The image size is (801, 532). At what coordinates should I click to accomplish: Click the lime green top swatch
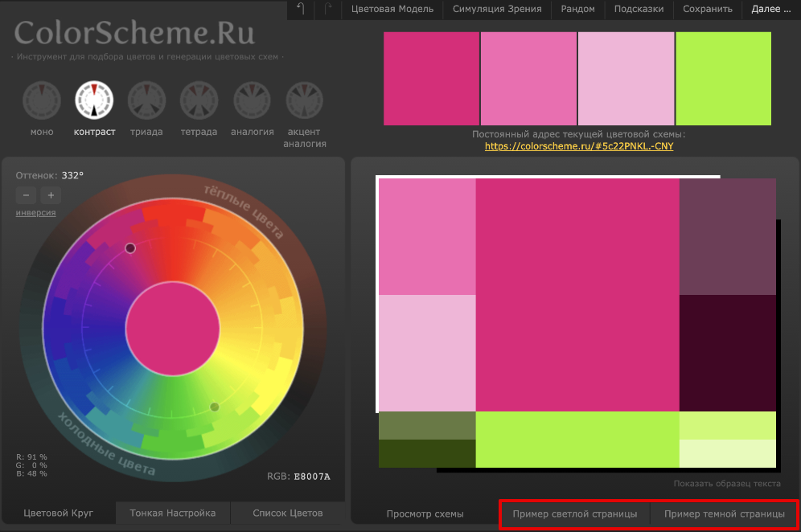coord(723,79)
